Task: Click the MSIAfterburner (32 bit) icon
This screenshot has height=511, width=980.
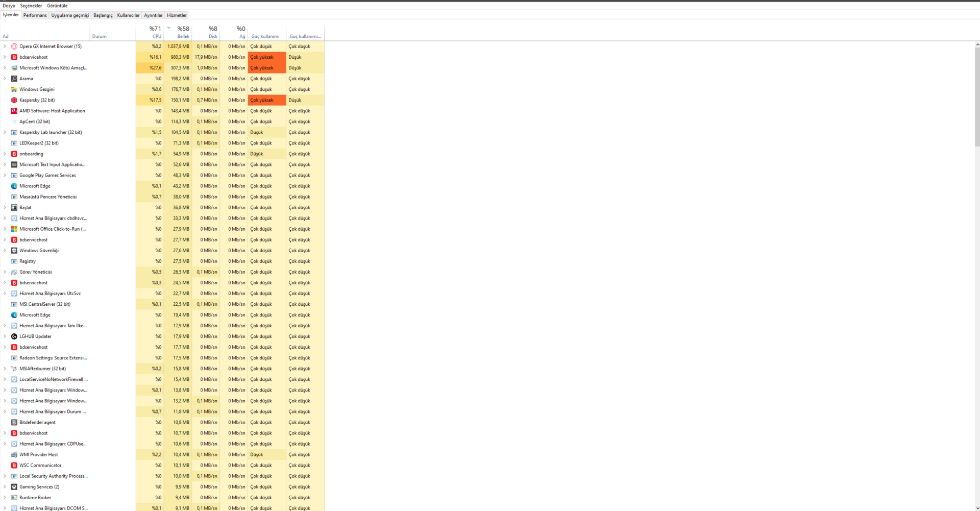Action: point(14,369)
